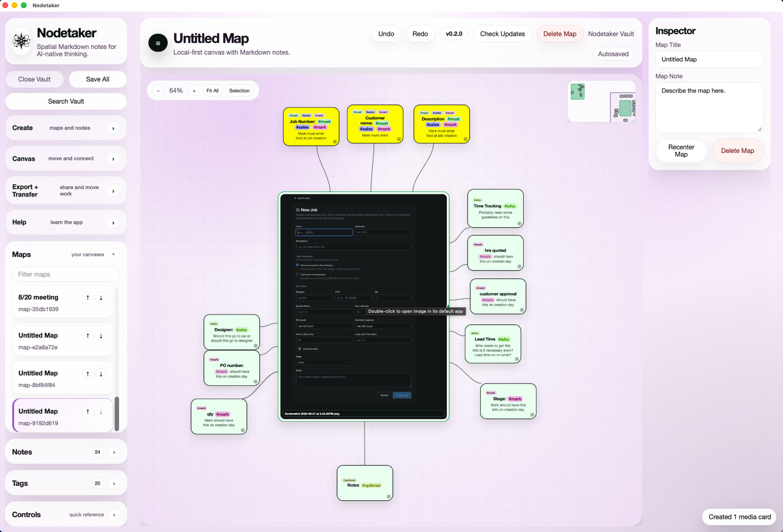The width and height of the screenshot is (783, 532).
Task: Click the Nodetaker logo icon
Action: [x=21, y=41]
